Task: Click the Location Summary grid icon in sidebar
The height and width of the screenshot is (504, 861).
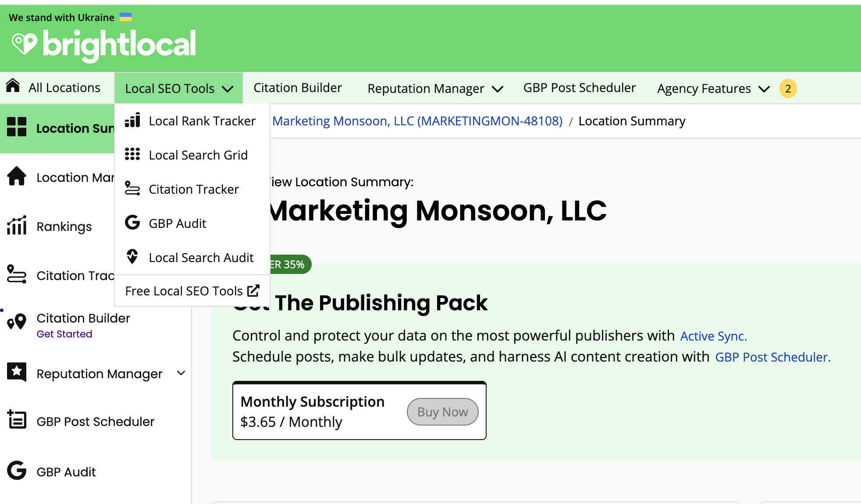Action: 17,127
